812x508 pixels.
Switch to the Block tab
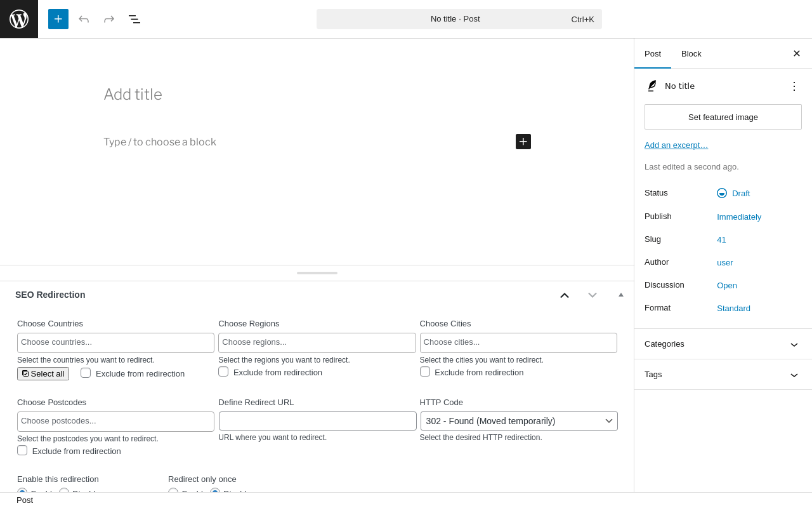pos(691,53)
